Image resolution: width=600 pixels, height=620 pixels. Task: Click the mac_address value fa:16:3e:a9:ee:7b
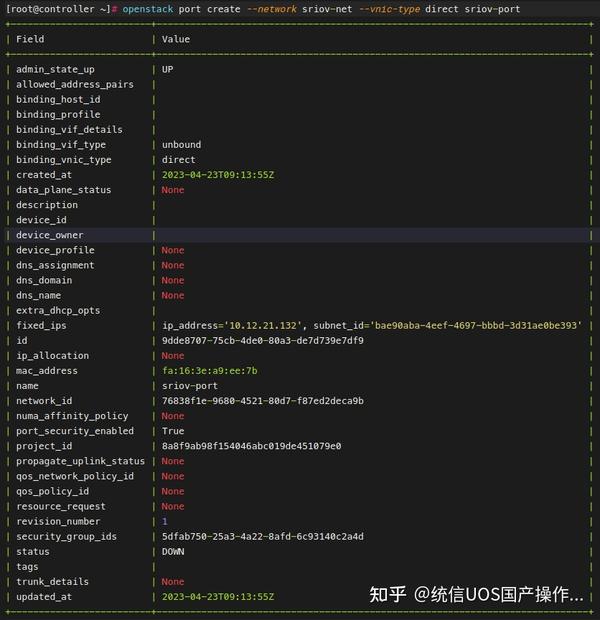(210, 370)
